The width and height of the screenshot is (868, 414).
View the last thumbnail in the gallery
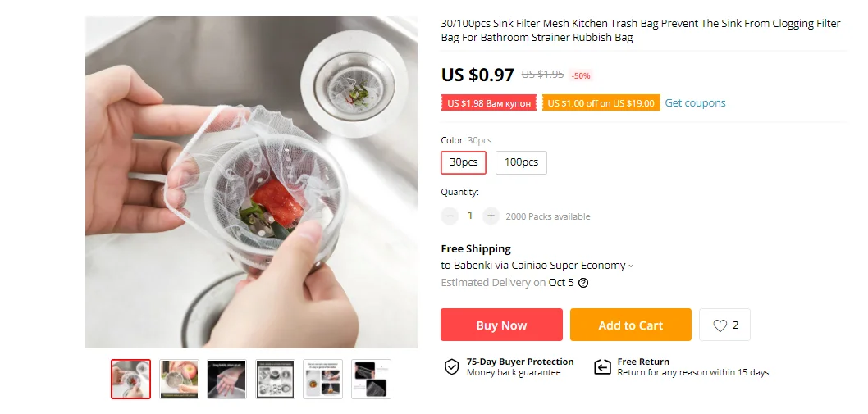click(x=371, y=379)
